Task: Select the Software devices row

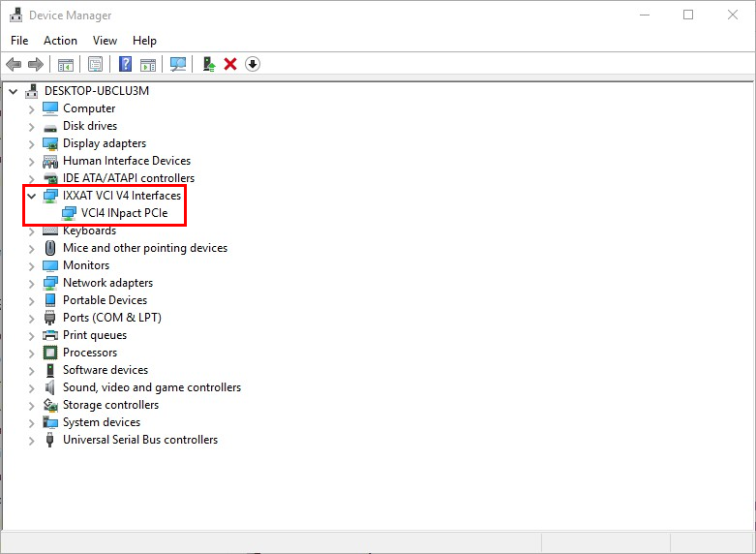Action: [106, 370]
